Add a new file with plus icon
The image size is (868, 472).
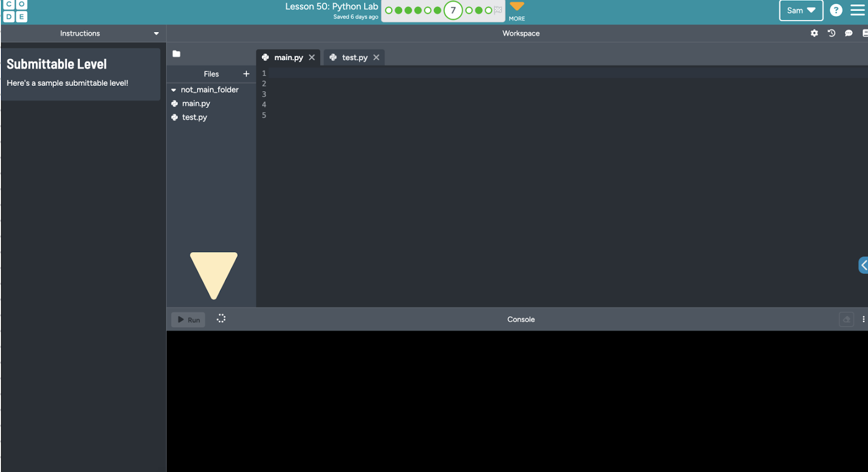(246, 74)
